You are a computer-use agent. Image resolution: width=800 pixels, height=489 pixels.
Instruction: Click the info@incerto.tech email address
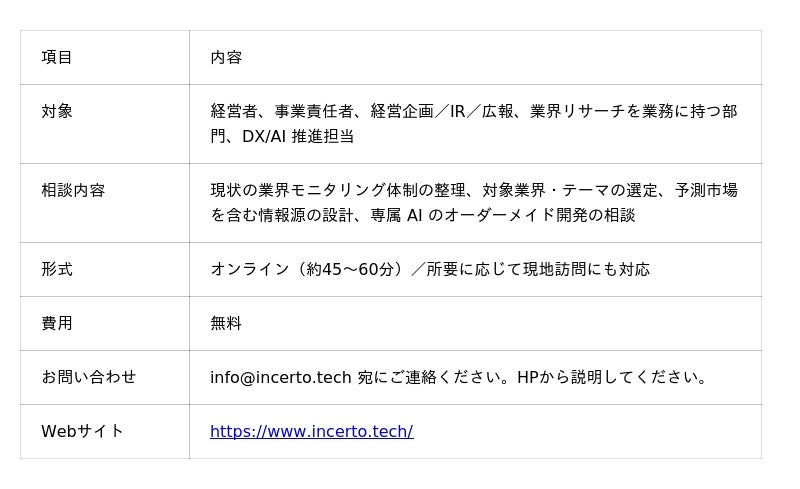pyautogui.click(x=280, y=378)
